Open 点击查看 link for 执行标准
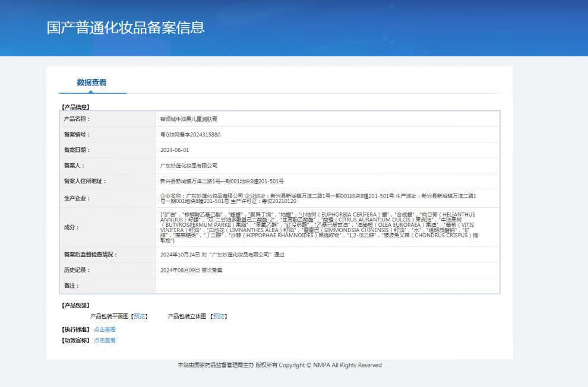This screenshot has width=588, height=387. pyautogui.click(x=105, y=329)
